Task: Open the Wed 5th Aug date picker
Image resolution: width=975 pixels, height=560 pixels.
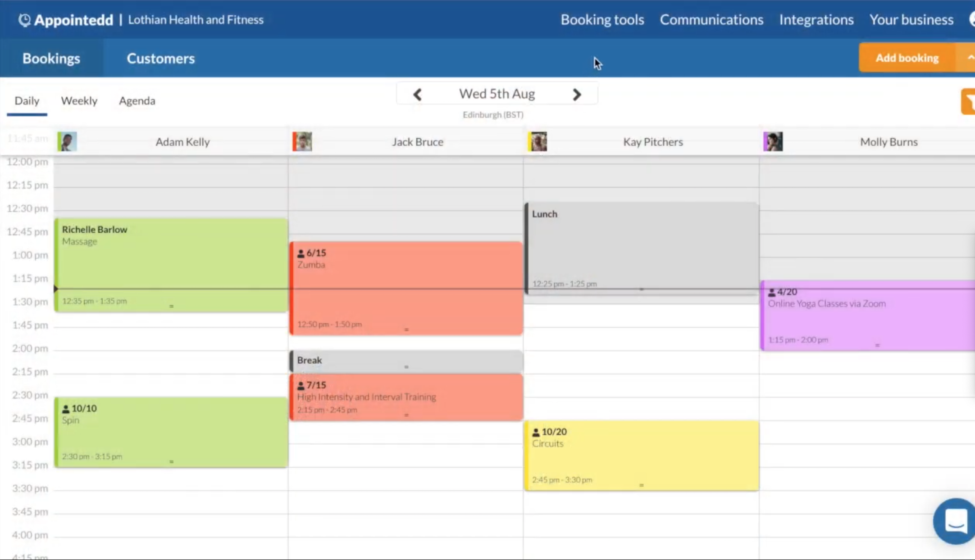Action: click(497, 94)
